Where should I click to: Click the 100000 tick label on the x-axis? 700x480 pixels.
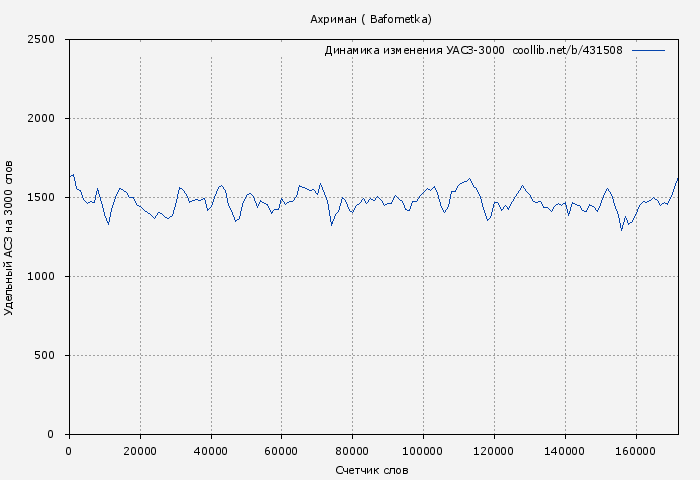click(424, 451)
